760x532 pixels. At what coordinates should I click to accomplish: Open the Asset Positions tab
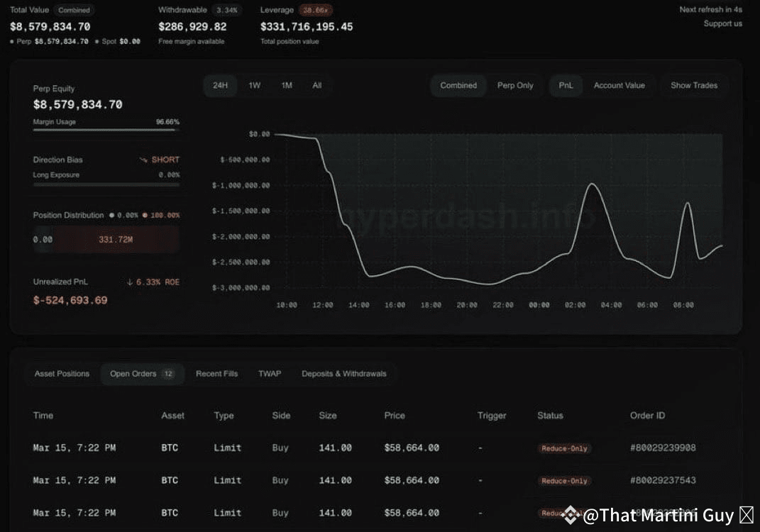coord(62,374)
